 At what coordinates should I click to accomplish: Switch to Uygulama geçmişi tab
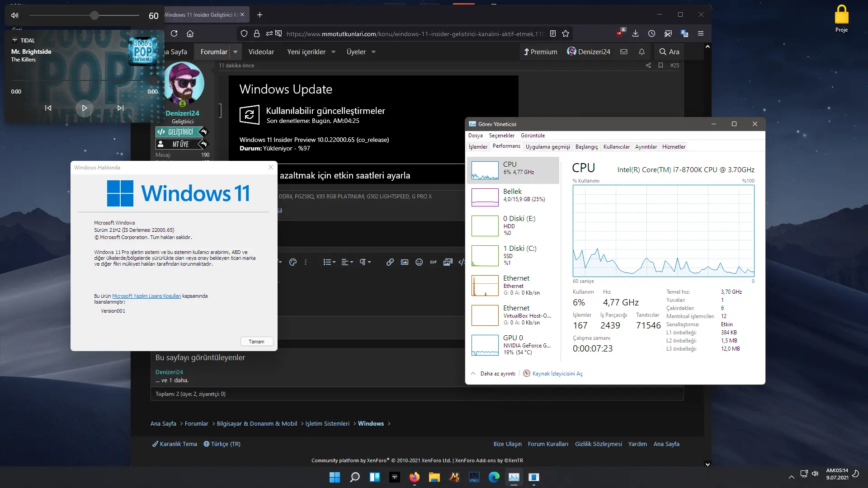[548, 147]
